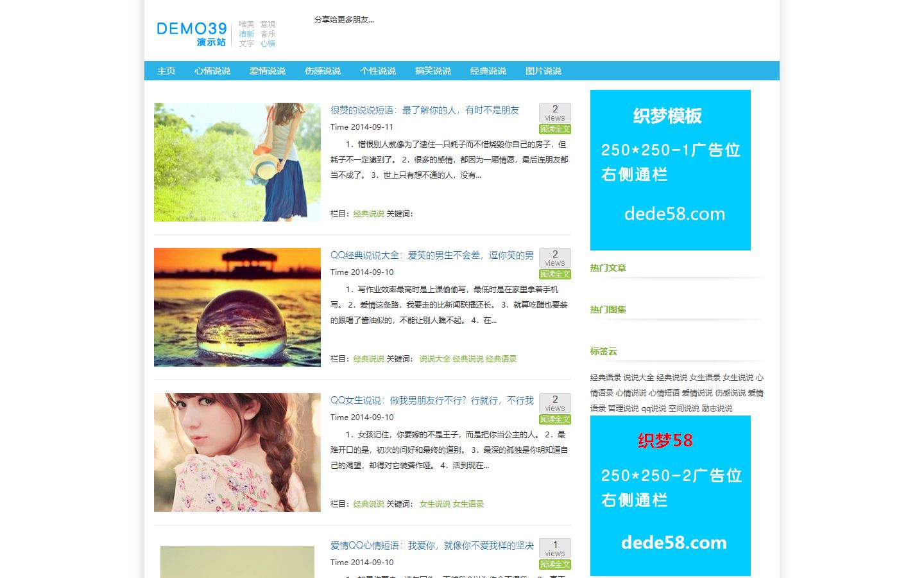Click the date text Time 2014-09-11
The image size is (924, 578).
[x=362, y=127]
